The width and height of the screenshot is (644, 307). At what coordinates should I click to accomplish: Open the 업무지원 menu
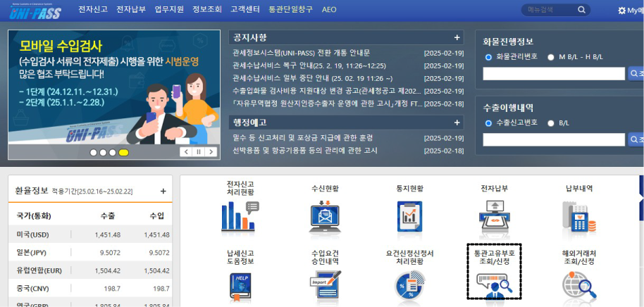169,9
